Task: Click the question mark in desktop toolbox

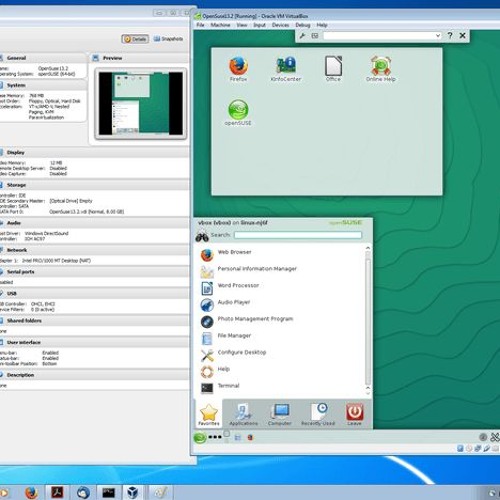Action: pos(450,35)
